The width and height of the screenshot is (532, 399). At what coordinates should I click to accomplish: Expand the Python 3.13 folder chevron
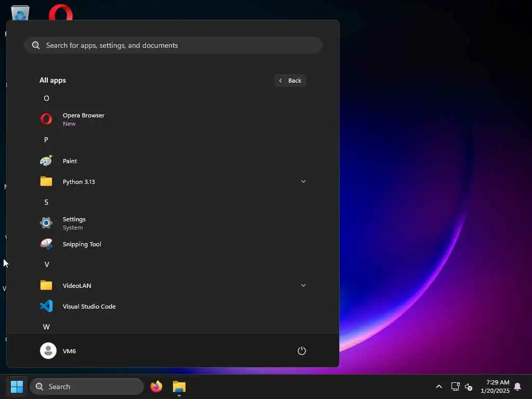[303, 181]
